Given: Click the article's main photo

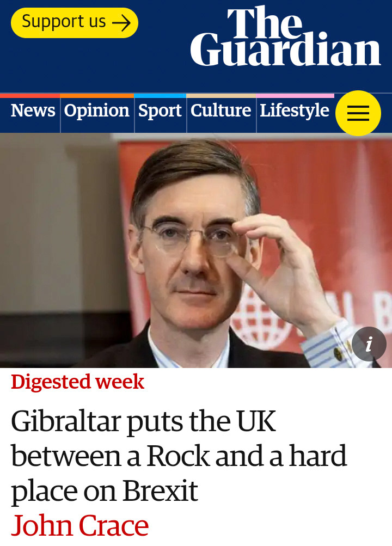Looking at the screenshot, I should tap(196, 250).
